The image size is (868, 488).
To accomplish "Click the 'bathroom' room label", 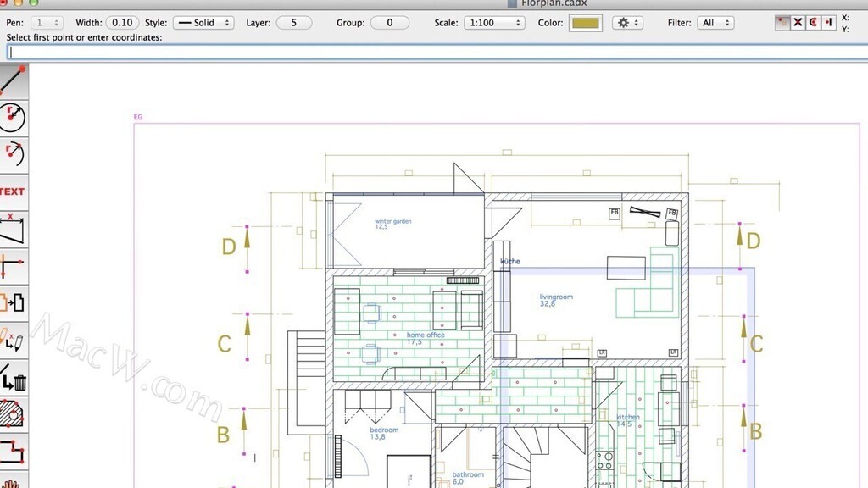I will pos(468,474).
